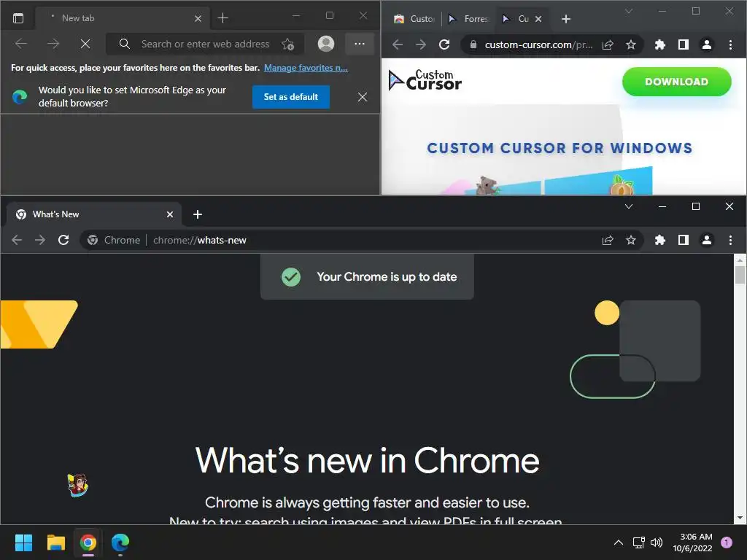
Task: Expand tab search chevron in top Chrome
Action: [x=629, y=11]
